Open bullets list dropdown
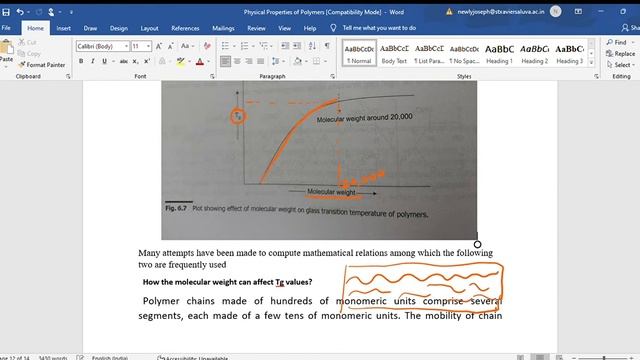The height and width of the screenshot is (360, 640). click(234, 46)
